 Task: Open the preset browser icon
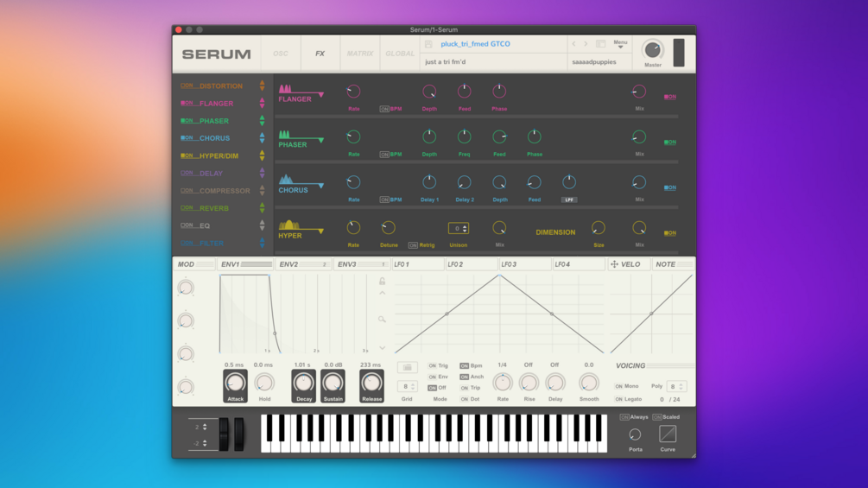coord(600,44)
